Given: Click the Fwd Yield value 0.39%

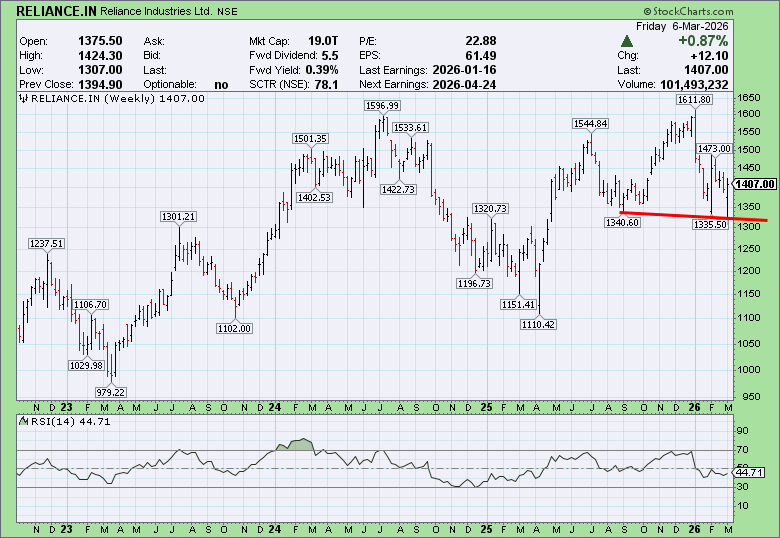Looking at the screenshot, I should tap(322, 70).
